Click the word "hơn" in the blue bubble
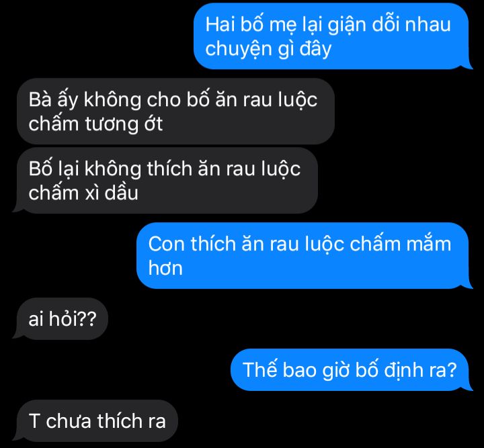This screenshot has width=484, height=448. pos(165,268)
